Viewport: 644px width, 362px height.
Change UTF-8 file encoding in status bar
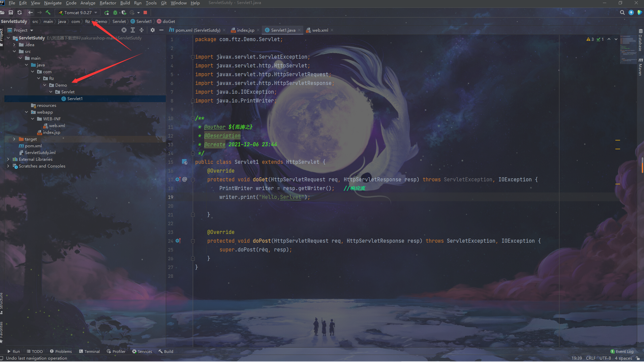(605, 358)
